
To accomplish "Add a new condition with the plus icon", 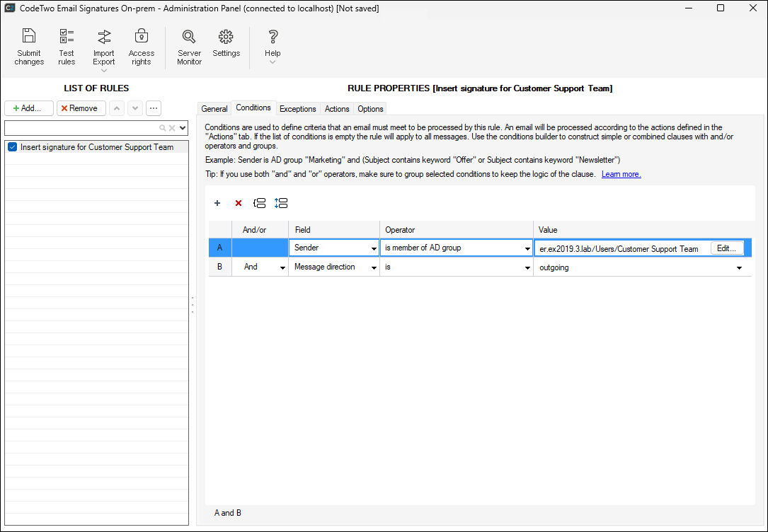I will coord(217,203).
